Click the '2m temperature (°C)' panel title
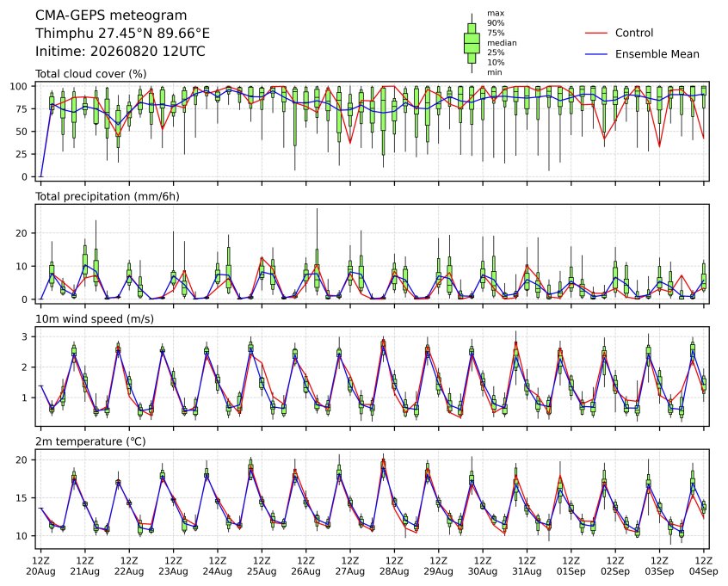This screenshot has width=728, height=586. (x=90, y=441)
